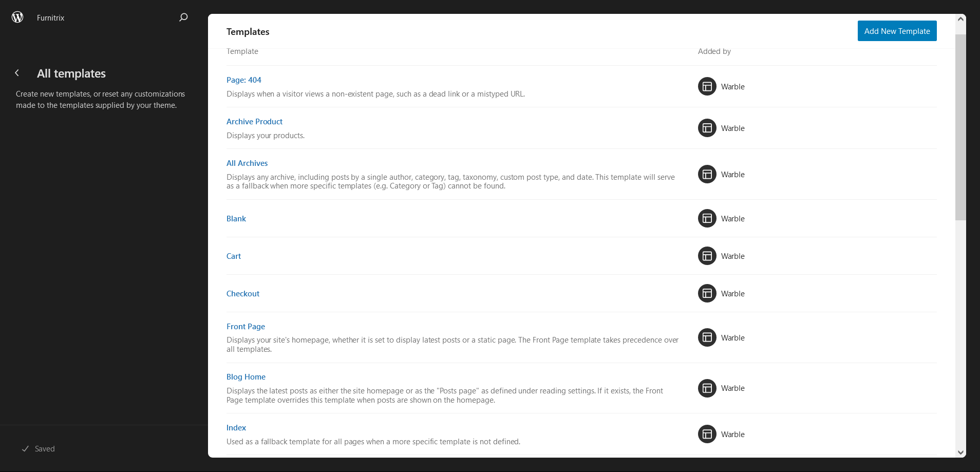980x472 pixels.
Task: Click the scrollbar up arrow
Action: click(960, 19)
